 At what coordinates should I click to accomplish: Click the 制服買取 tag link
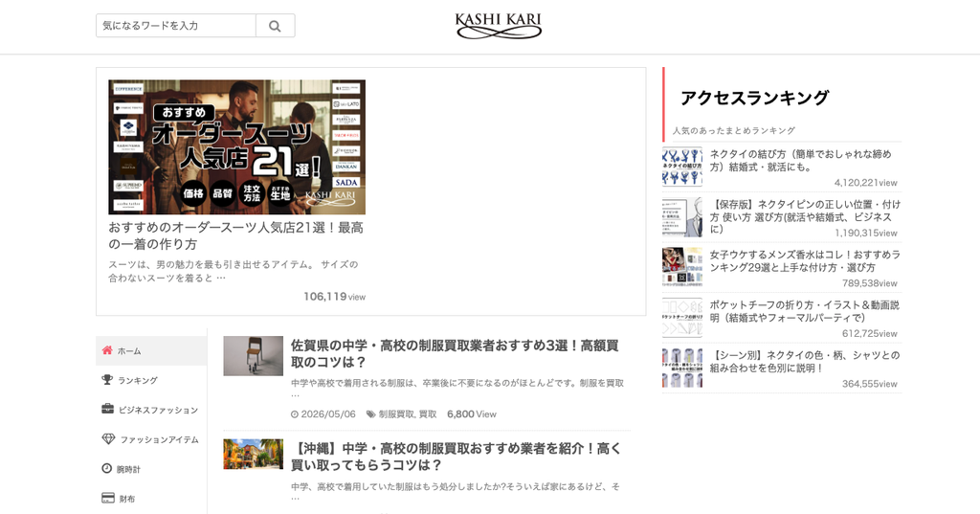(396, 413)
